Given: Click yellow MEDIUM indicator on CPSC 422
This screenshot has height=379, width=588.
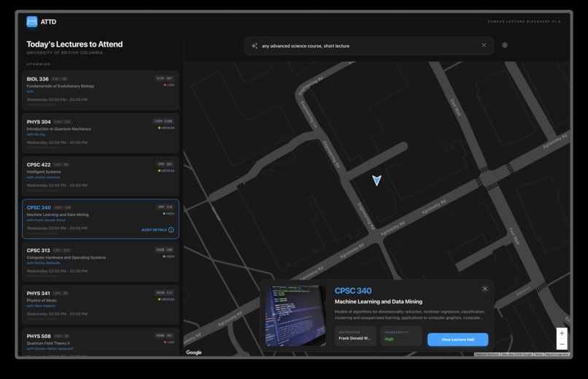Looking at the screenshot, I should (x=166, y=171).
